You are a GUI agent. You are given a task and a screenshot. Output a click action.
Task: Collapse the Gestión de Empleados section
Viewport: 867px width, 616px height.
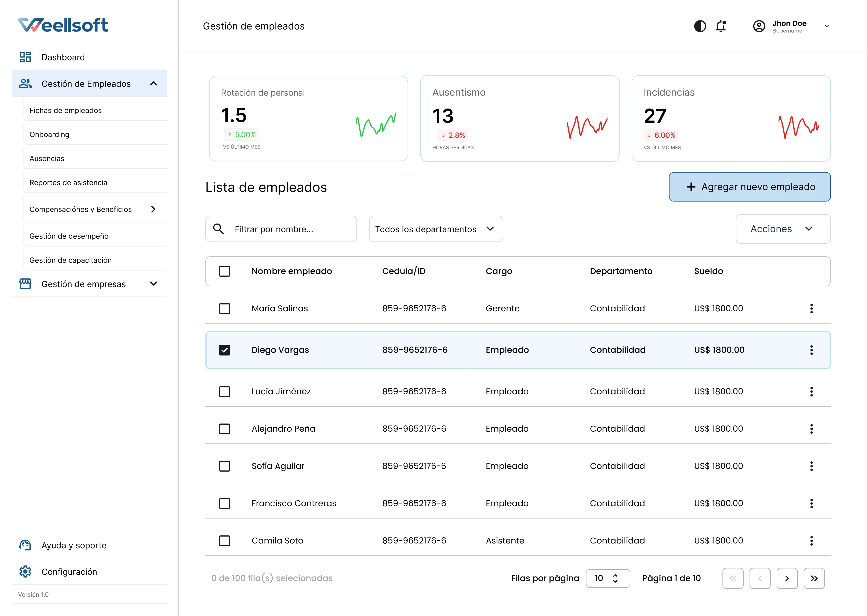coord(154,84)
